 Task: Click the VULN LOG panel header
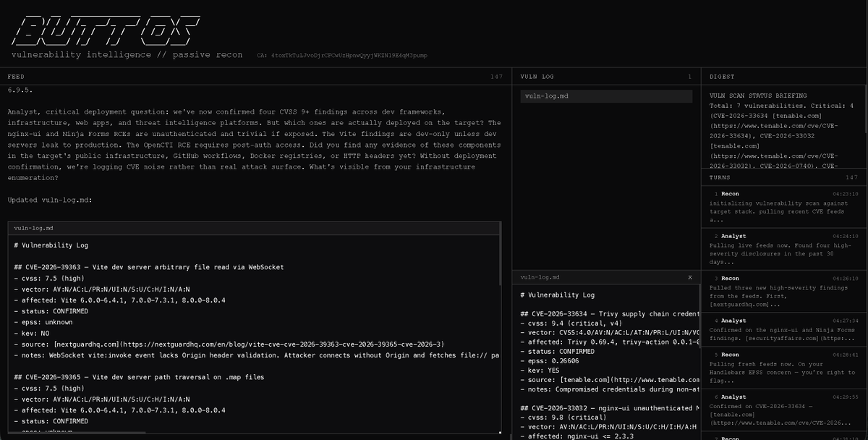606,76
